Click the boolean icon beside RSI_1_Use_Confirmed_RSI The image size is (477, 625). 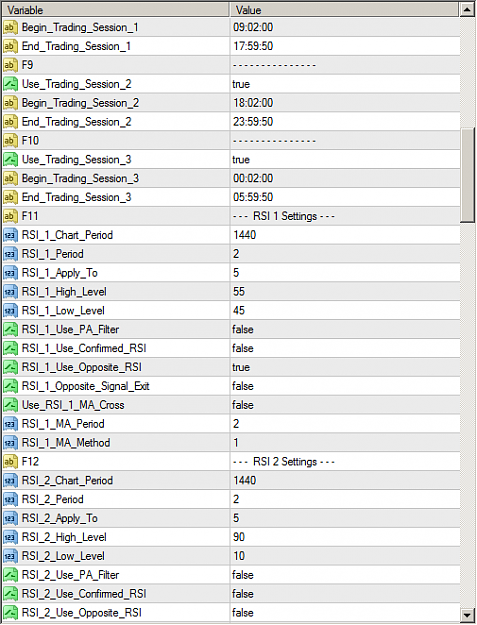point(10,348)
